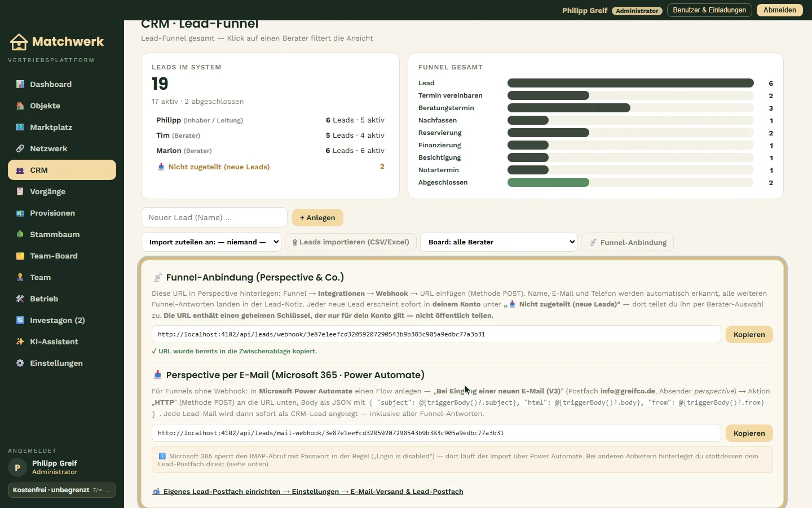This screenshot has height=508, width=812.
Task: Click the user avatar P in sidebar
Action: (x=17, y=467)
